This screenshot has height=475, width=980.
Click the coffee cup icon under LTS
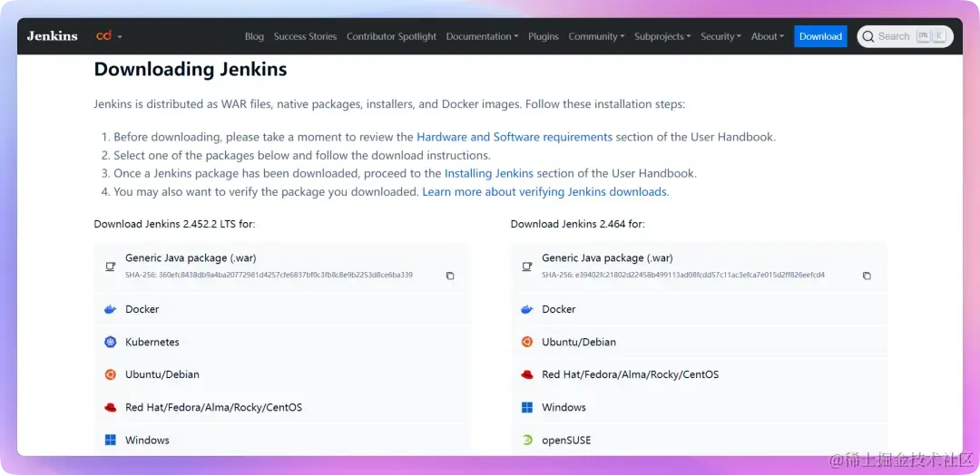pyautogui.click(x=110, y=267)
